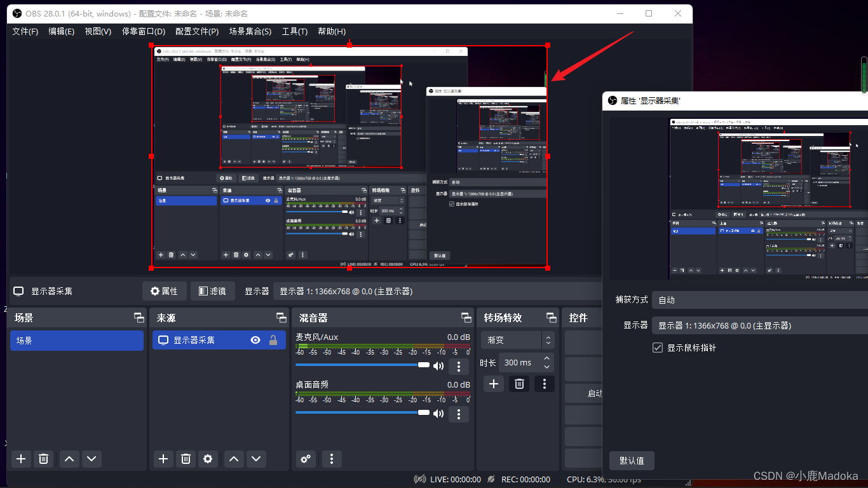
Task: Click 麦克风/Aux 0.0 dB level text
Action: [x=459, y=337]
